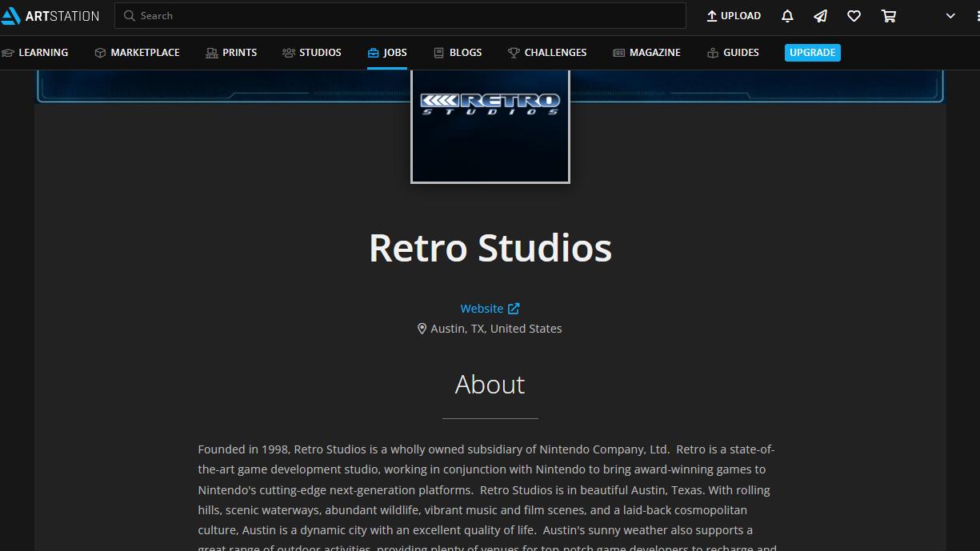
Task: Click the Austin, TX, United States text
Action: point(496,329)
